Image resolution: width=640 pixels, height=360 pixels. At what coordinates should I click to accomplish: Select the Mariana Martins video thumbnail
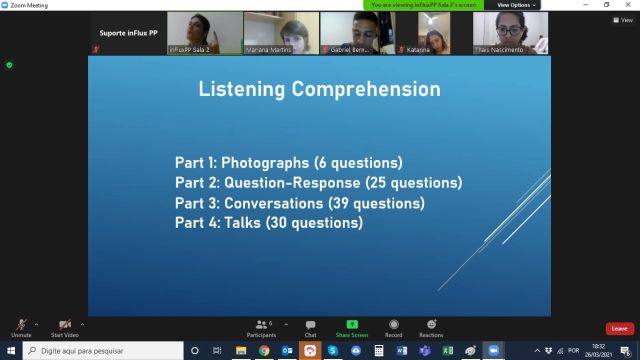pos(281,33)
